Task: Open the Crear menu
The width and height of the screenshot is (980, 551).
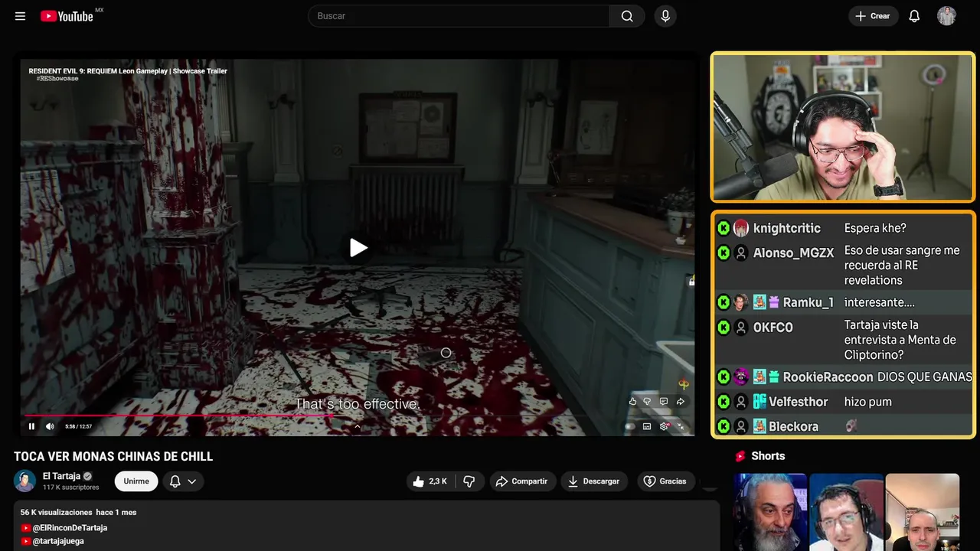Action: (x=873, y=16)
